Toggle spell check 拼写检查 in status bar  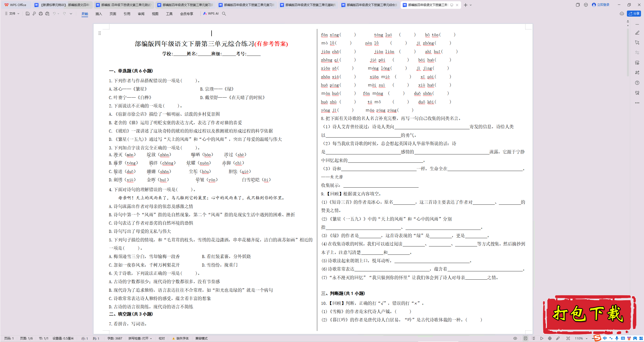[x=140, y=338]
